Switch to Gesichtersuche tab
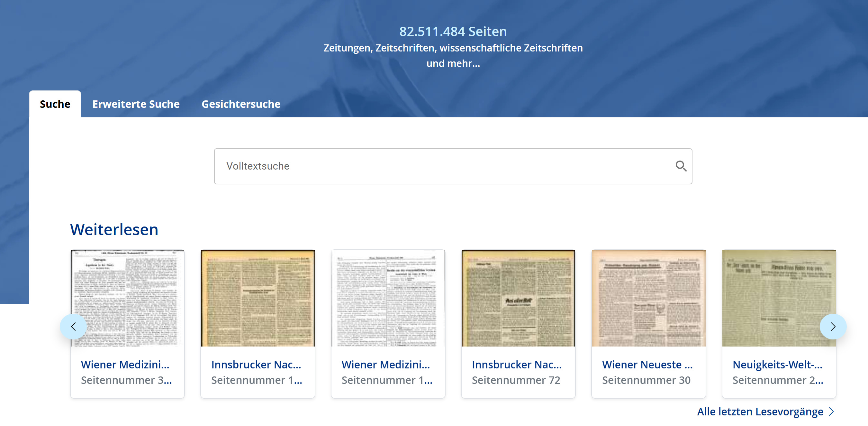 pyautogui.click(x=240, y=104)
